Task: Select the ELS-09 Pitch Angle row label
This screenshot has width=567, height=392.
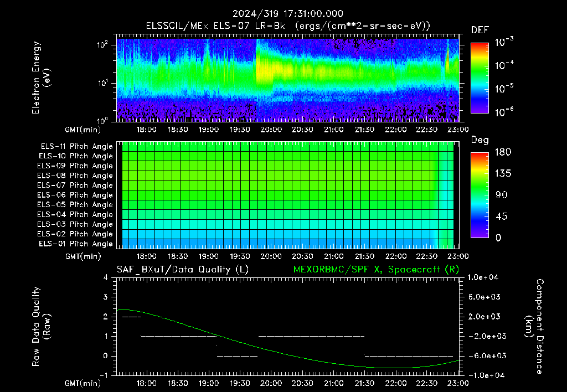Action: tap(75, 166)
